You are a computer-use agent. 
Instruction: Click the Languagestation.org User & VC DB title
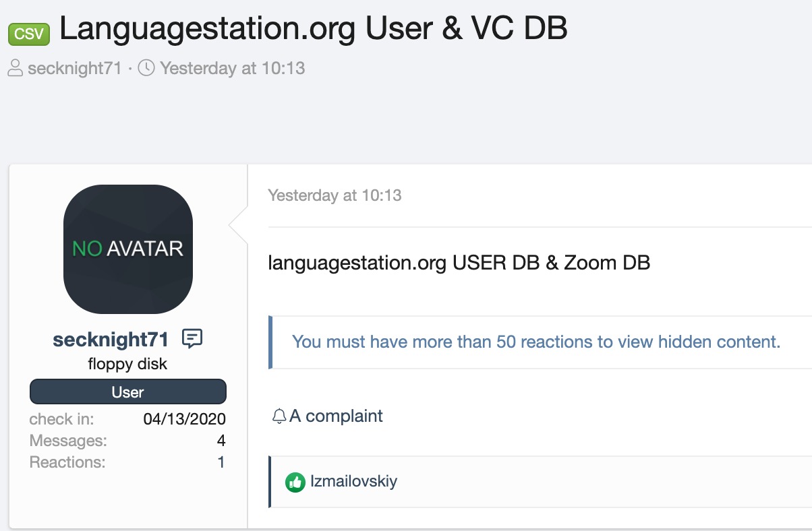click(313, 28)
